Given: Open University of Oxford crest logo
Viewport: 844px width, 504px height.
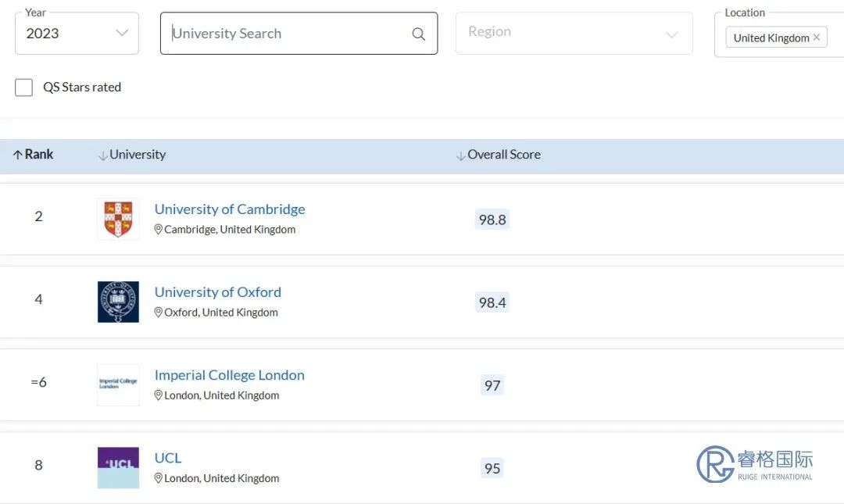Looking at the screenshot, I should coord(119,302).
